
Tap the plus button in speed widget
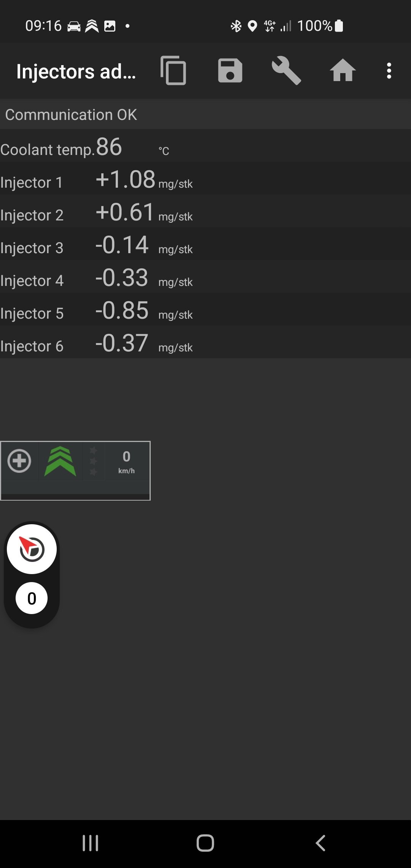coord(19,461)
